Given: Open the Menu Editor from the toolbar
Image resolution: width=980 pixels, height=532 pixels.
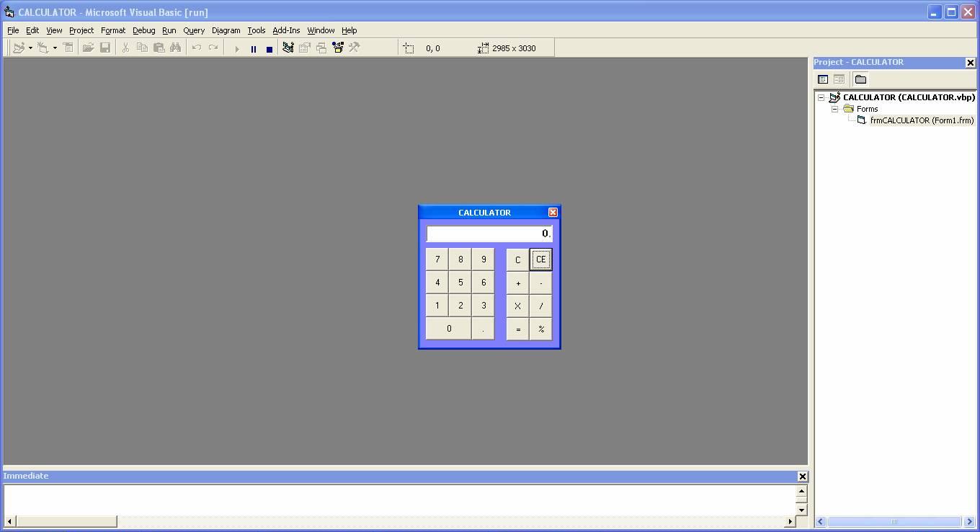Looking at the screenshot, I should [68, 48].
